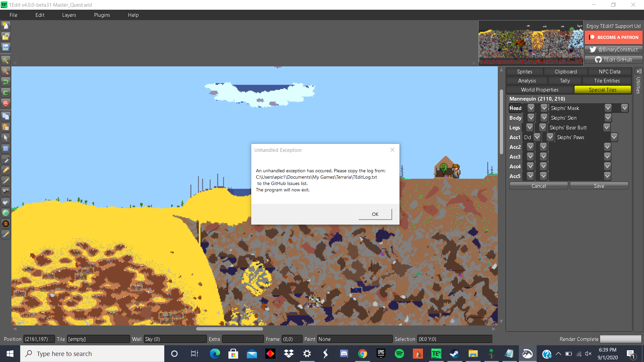
Task: Paste from the clipboard buffer
Action: [x=5, y=127]
